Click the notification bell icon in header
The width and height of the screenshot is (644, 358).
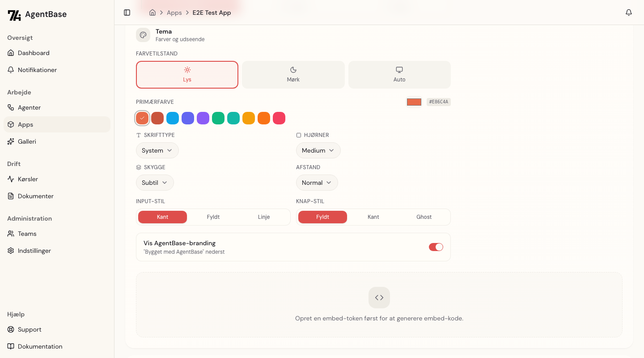click(629, 13)
